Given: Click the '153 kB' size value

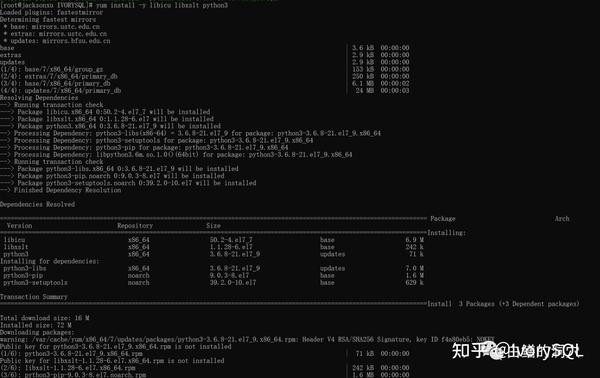Looking at the screenshot, I should 363,69.
